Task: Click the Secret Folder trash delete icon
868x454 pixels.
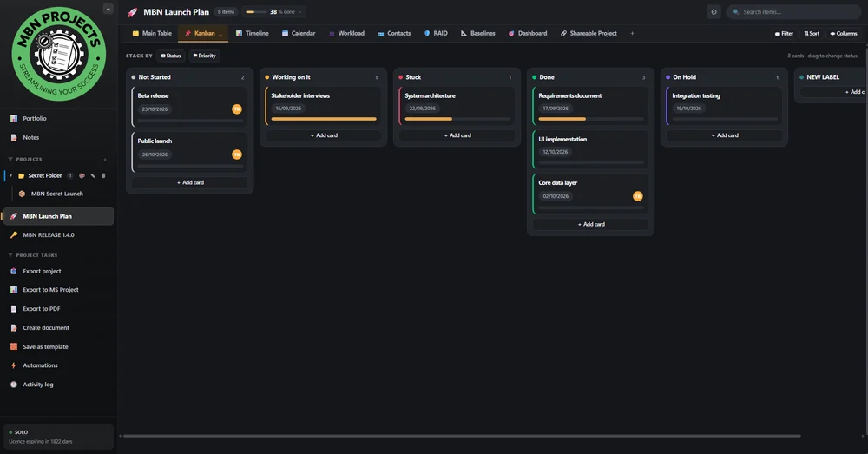Action: click(103, 175)
